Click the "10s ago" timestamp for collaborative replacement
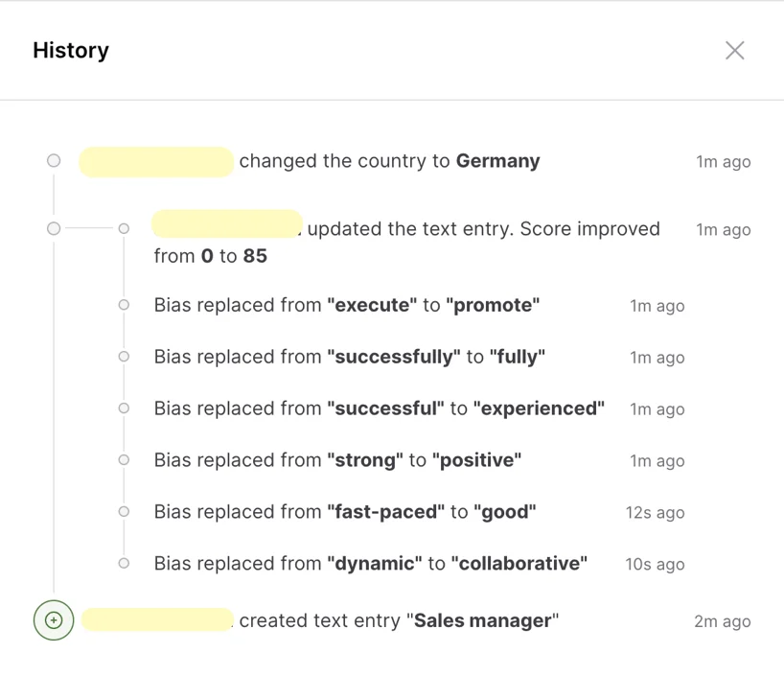This screenshot has height=676, width=784. pyautogui.click(x=655, y=564)
